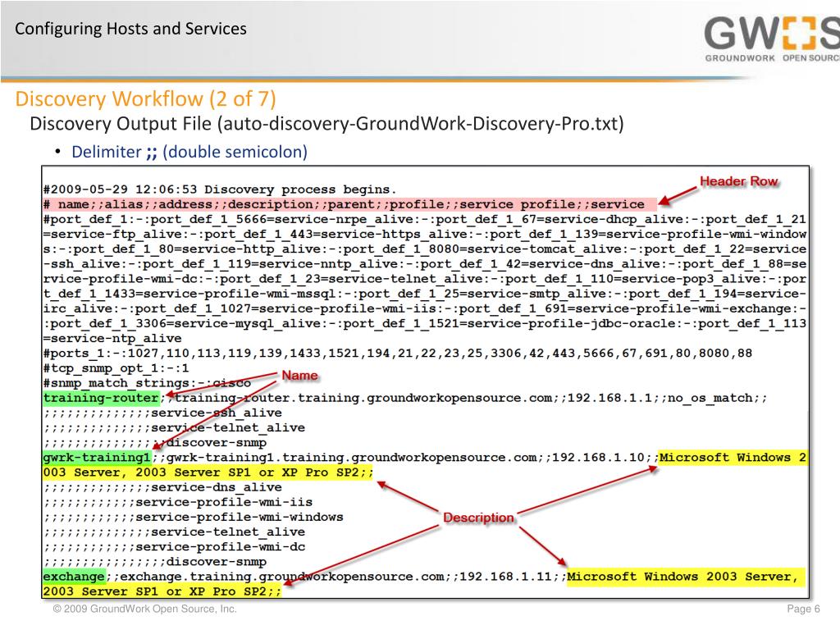This screenshot has width=840, height=630.
Task: Click the green highlighted 'gwrk-training1' name
Action: coord(97,457)
